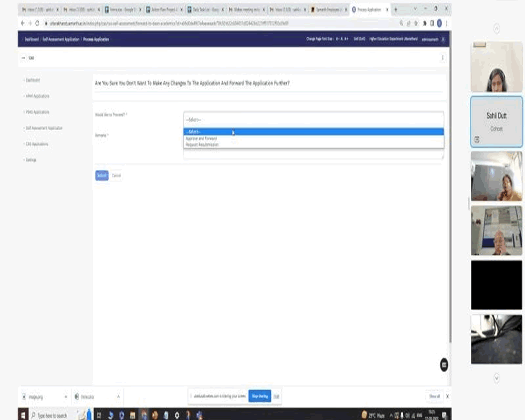Open APAR Applications in the sidebar

click(38, 96)
